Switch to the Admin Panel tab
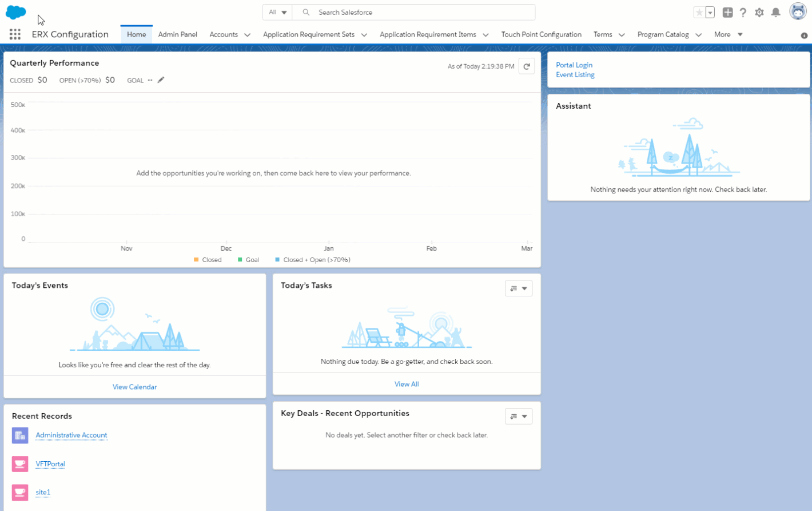The width and height of the screenshot is (812, 511). (177, 34)
